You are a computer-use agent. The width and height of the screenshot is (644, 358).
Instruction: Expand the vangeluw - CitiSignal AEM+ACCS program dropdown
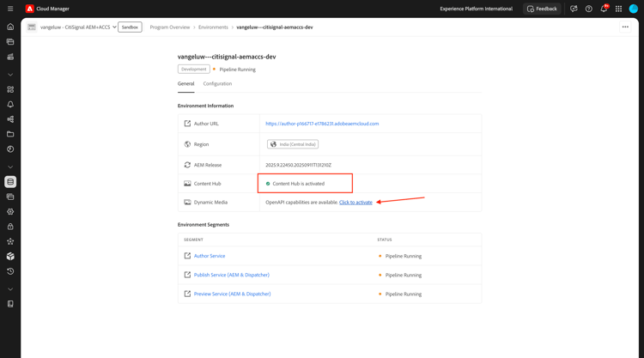(78, 27)
